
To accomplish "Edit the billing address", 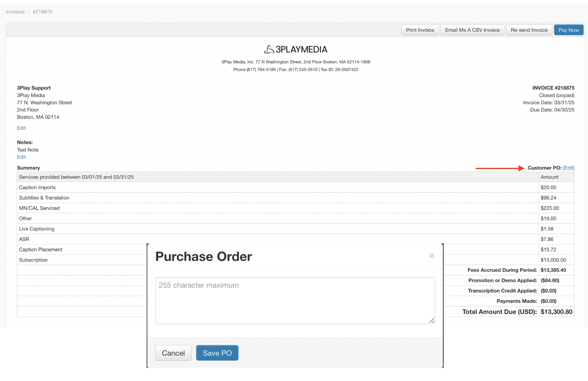I will 21,128.
